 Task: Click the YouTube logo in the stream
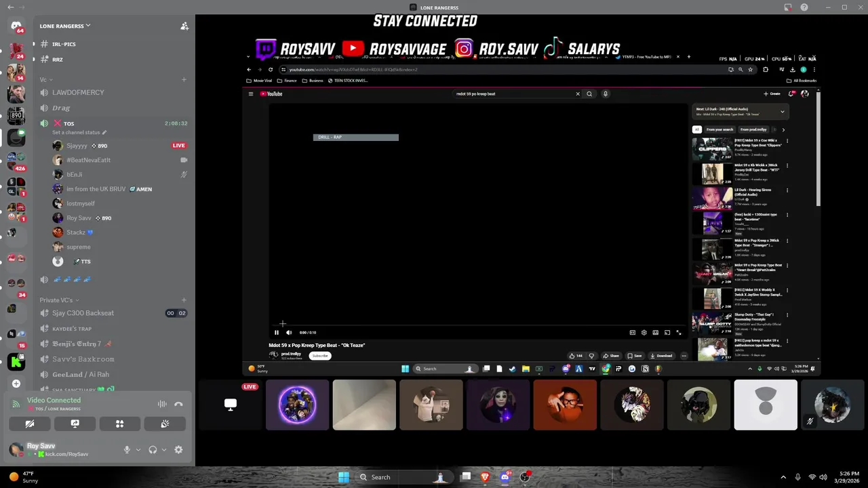pyautogui.click(x=271, y=94)
